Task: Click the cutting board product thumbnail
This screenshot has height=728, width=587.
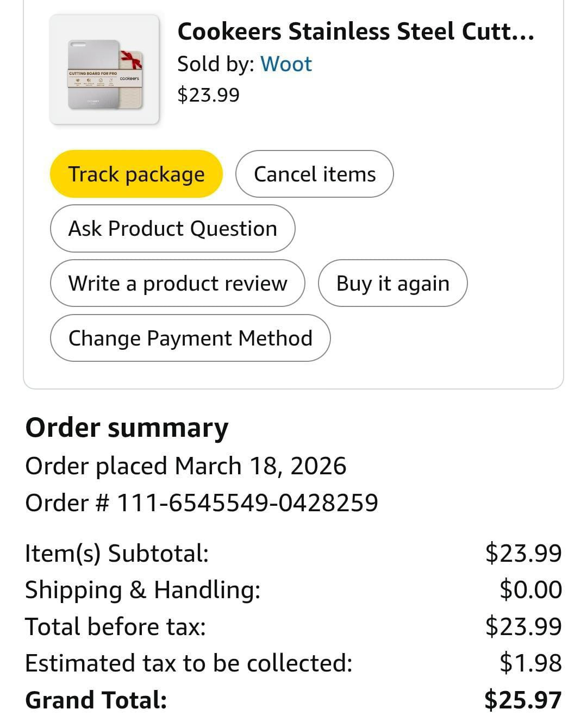Action: click(x=104, y=70)
